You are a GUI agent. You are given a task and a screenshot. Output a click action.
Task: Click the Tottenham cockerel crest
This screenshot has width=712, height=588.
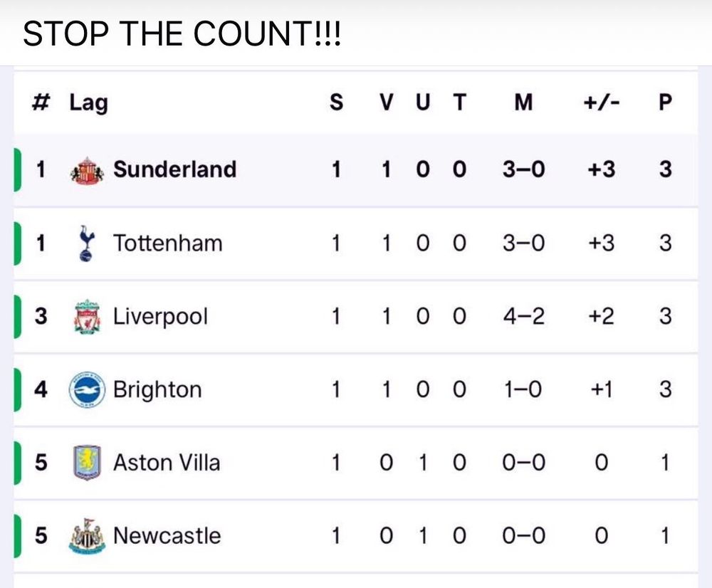click(x=87, y=243)
